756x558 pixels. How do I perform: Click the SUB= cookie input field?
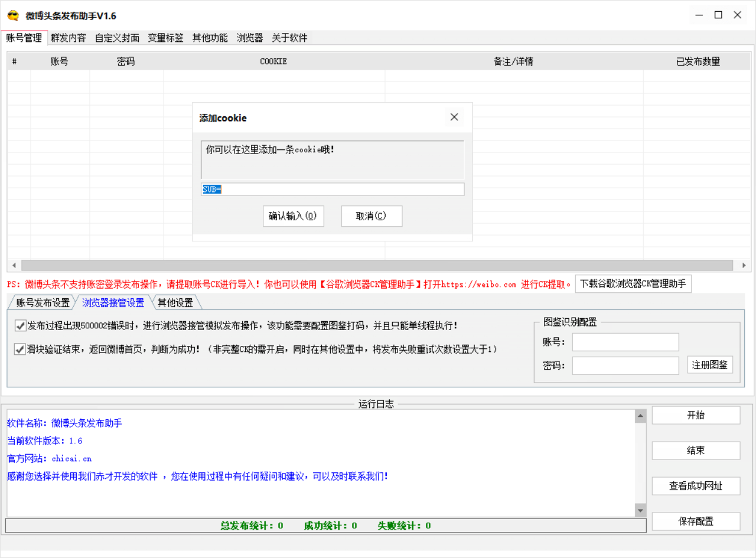pyautogui.click(x=333, y=190)
